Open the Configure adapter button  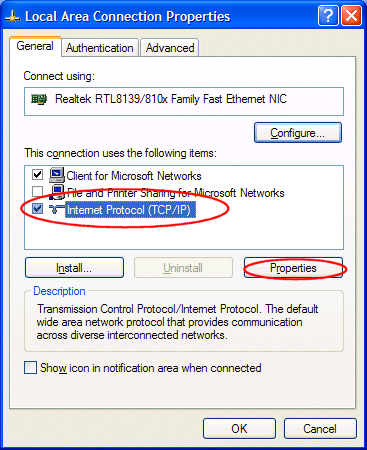298,133
